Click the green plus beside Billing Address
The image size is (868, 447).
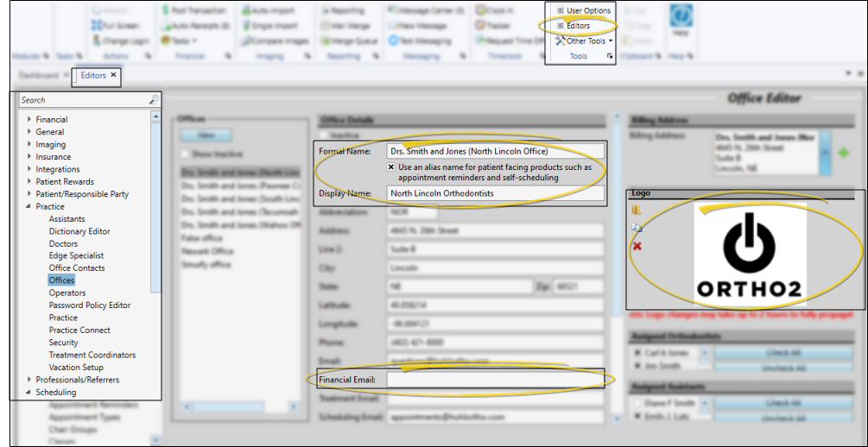point(843,153)
